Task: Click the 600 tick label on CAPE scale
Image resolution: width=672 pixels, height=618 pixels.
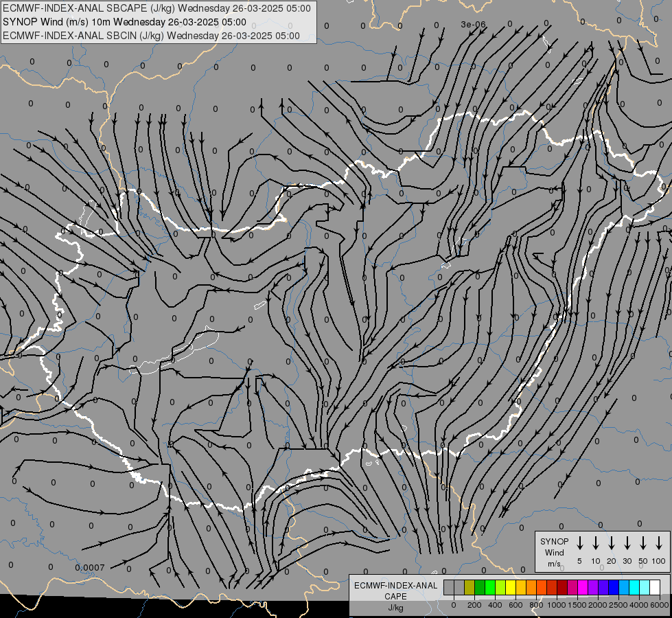Action: pos(515,605)
